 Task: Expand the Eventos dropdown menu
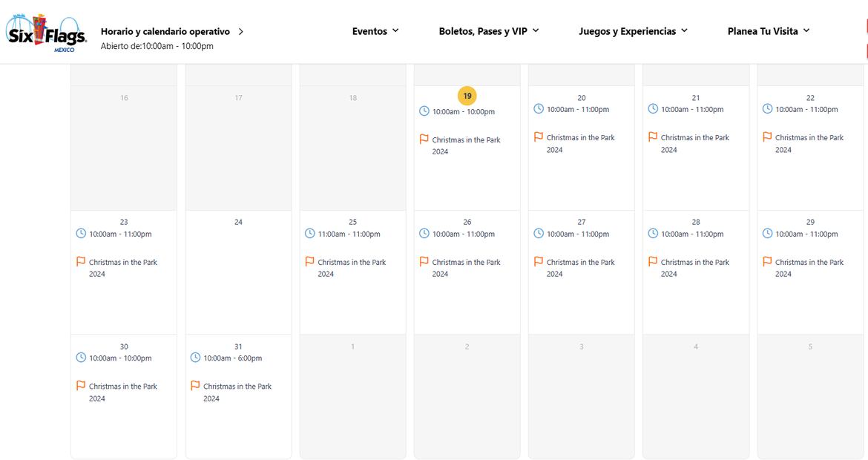coord(375,31)
